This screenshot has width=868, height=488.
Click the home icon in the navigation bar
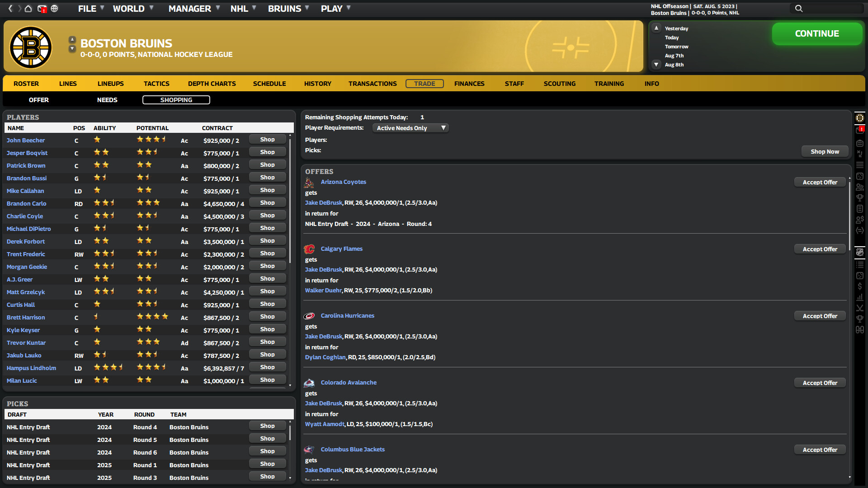tap(28, 9)
